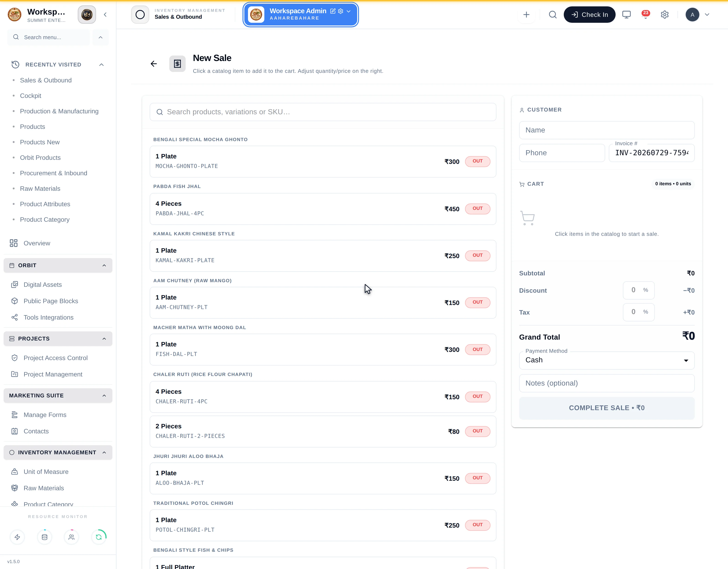Click the Tax percent input
Viewport: 728px width, 569px height.
pos(638,312)
